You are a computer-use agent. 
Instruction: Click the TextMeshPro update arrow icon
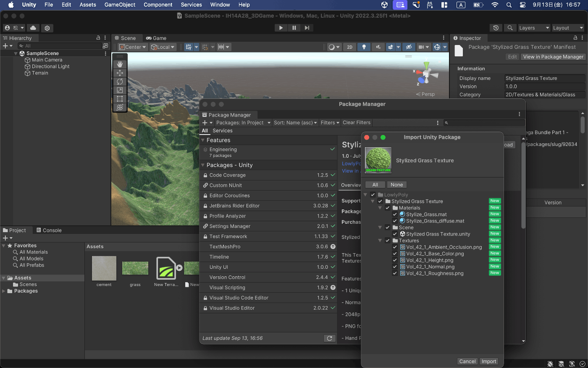333,247
